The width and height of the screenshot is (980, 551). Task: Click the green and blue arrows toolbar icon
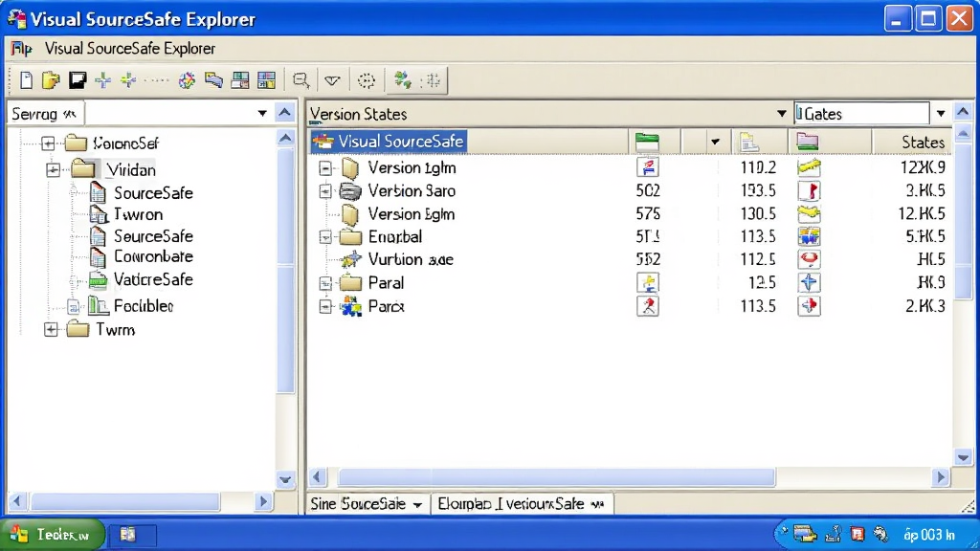[403, 80]
